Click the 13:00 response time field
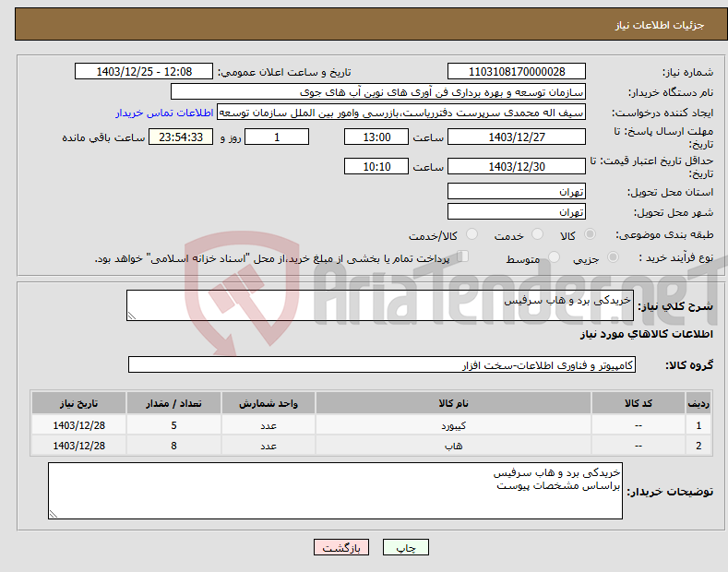This screenshot has width=728, height=572. pos(376,137)
